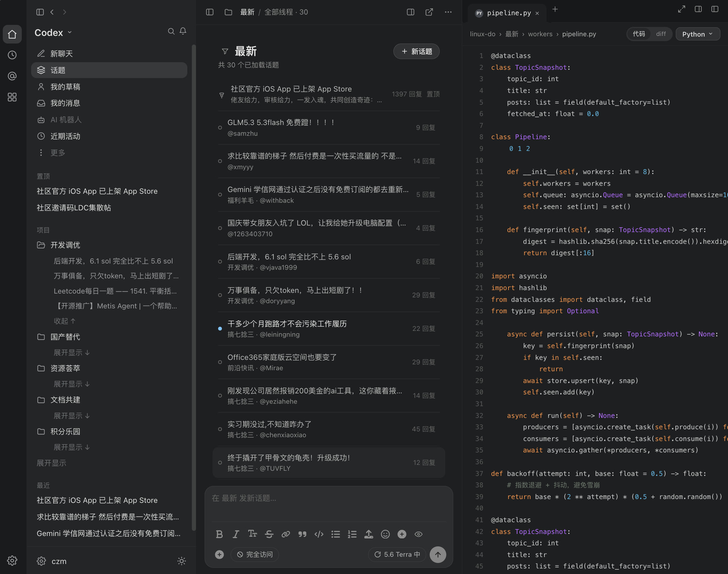Click the 新话题 button

tap(416, 52)
